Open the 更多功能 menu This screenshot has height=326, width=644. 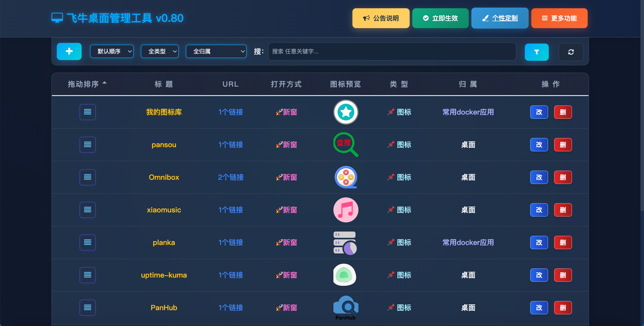pos(559,18)
